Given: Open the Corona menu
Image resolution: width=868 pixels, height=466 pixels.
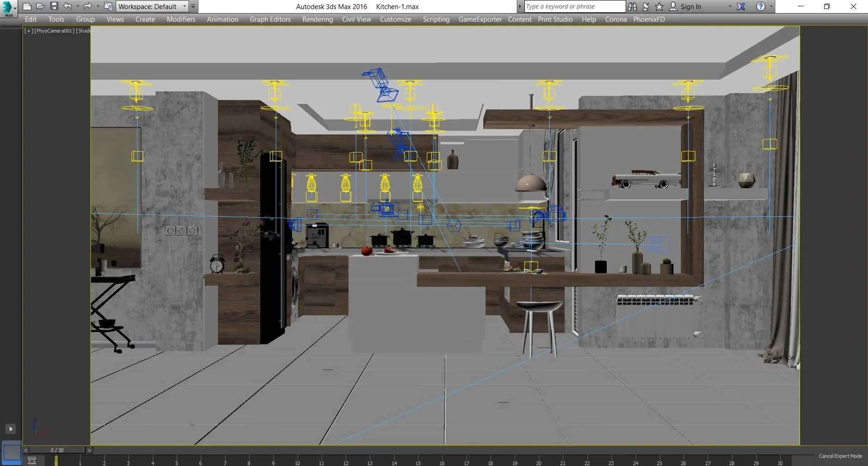Looking at the screenshot, I should point(616,19).
